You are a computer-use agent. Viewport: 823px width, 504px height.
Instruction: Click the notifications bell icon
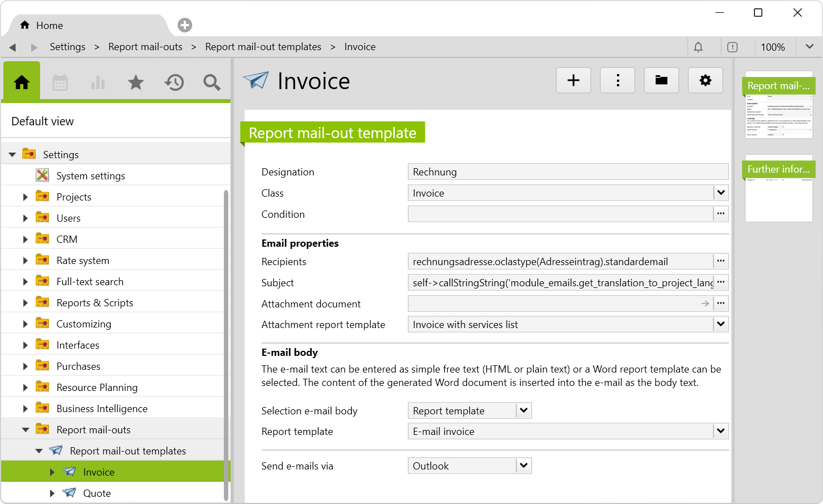[698, 47]
